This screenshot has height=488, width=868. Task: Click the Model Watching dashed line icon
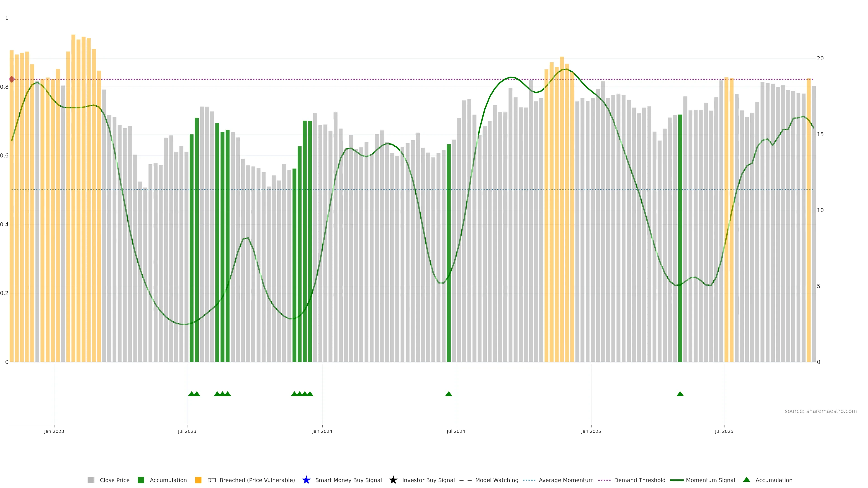click(465, 480)
